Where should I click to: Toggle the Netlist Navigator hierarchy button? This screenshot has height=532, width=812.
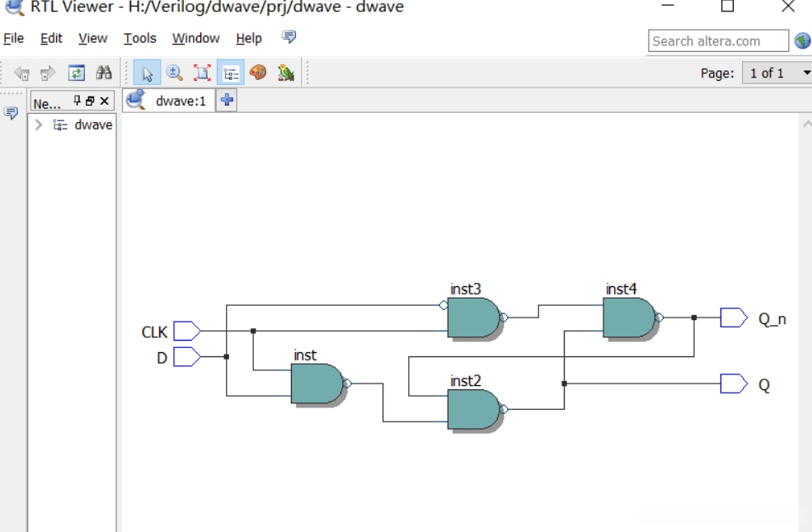click(x=231, y=73)
